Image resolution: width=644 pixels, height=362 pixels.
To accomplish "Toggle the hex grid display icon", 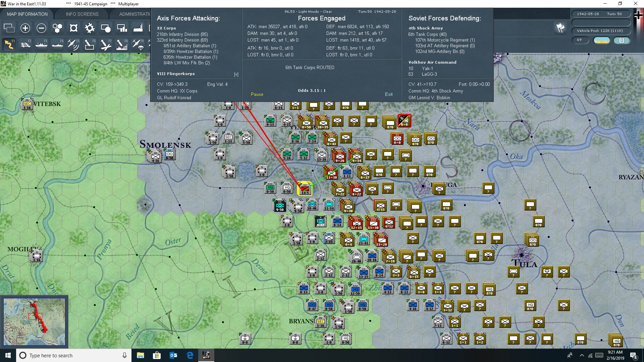I will tap(57, 28).
